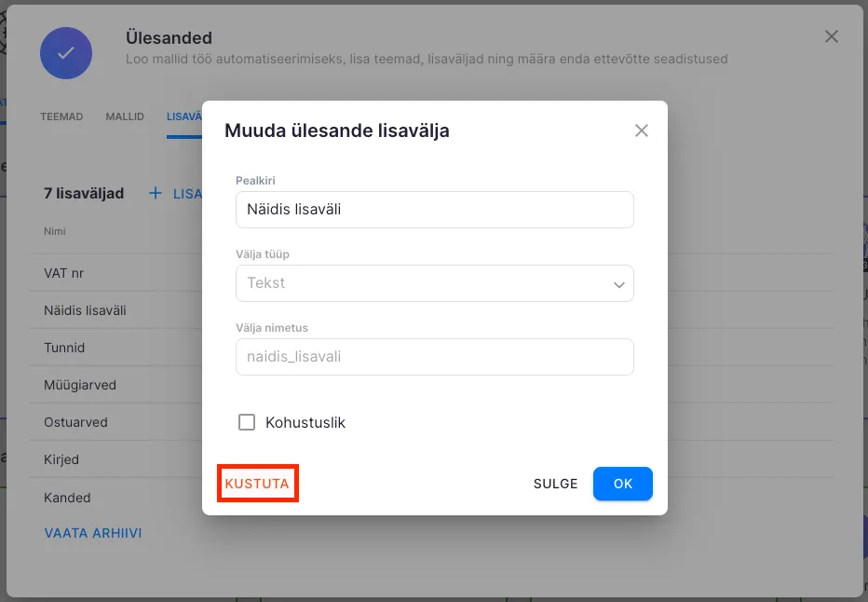
Task: Switch to the Mallid tab
Action: click(125, 116)
